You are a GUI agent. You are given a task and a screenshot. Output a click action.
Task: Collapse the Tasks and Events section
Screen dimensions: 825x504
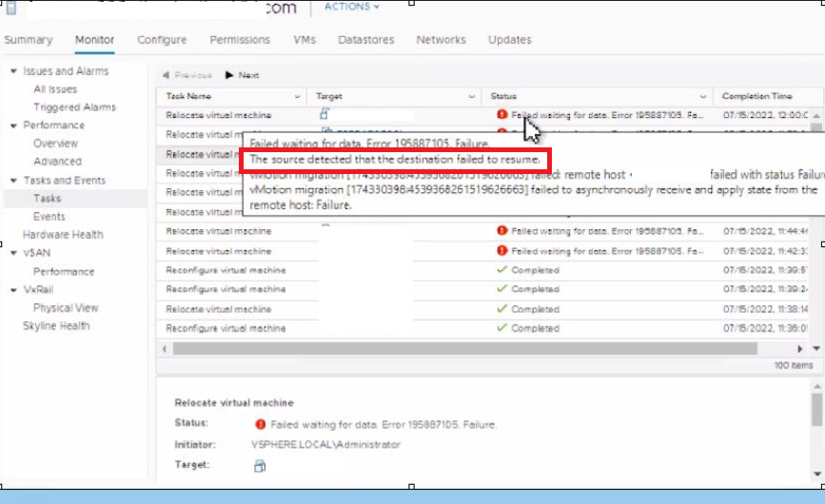click(13, 181)
